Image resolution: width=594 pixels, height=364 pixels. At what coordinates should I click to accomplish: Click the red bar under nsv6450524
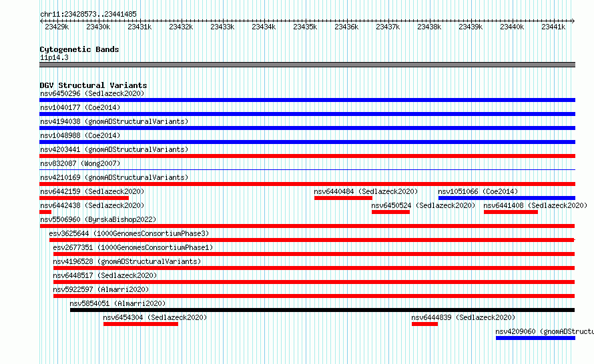(390, 212)
